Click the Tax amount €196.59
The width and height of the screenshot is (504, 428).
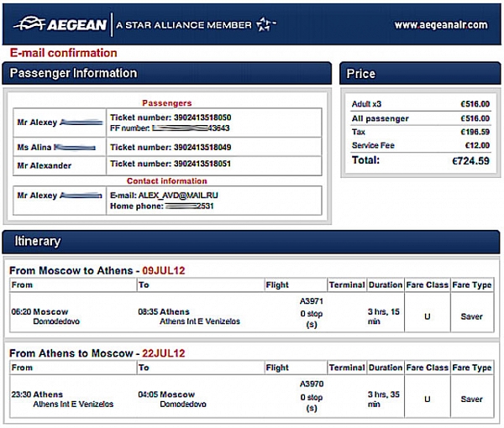(474, 132)
